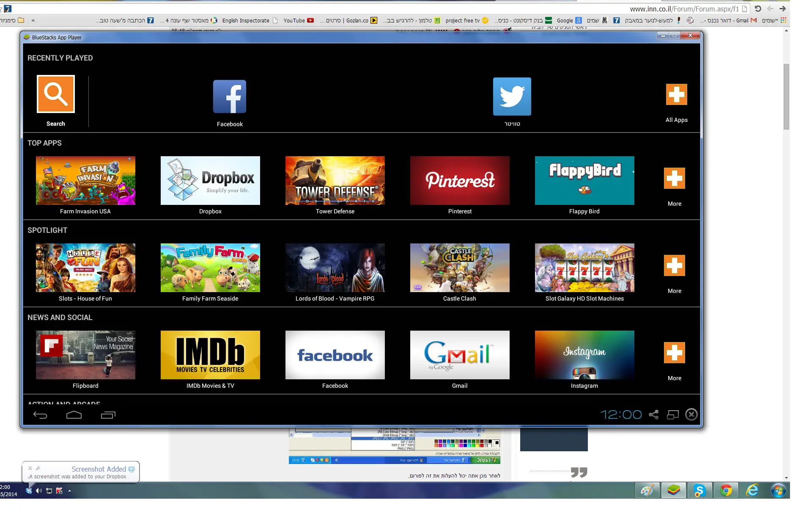Tap the Android home button icon
This screenshot has height=508, width=812.
coord(74,415)
